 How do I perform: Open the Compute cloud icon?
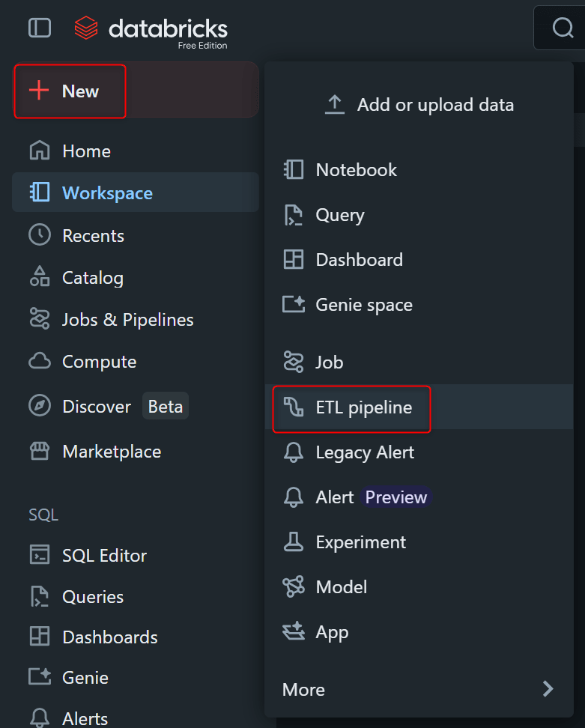[39, 362]
